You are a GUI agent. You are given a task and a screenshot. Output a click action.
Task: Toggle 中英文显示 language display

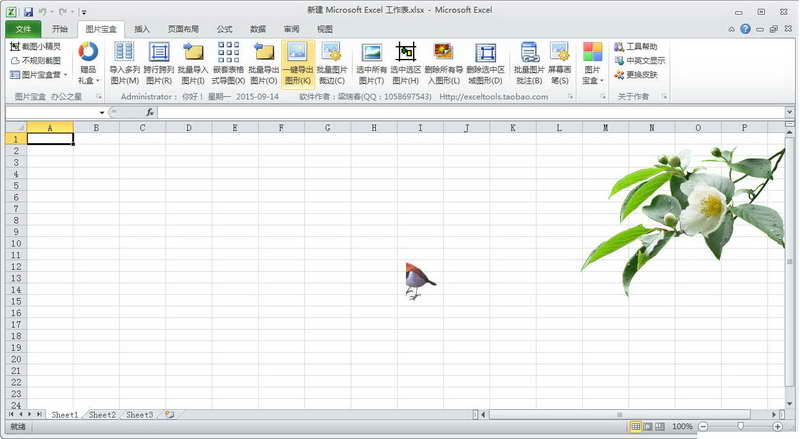639,61
